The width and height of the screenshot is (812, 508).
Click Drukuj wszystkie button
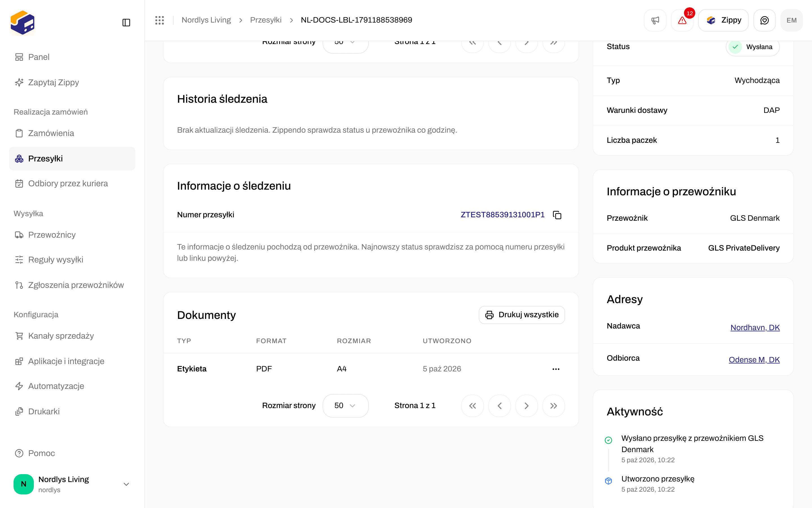(x=522, y=315)
